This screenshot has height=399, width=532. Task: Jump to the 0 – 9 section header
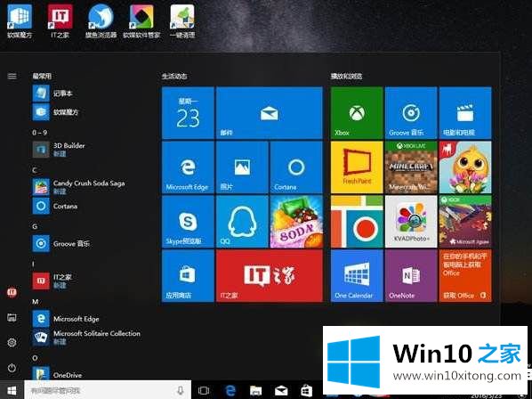tap(40, 133)
